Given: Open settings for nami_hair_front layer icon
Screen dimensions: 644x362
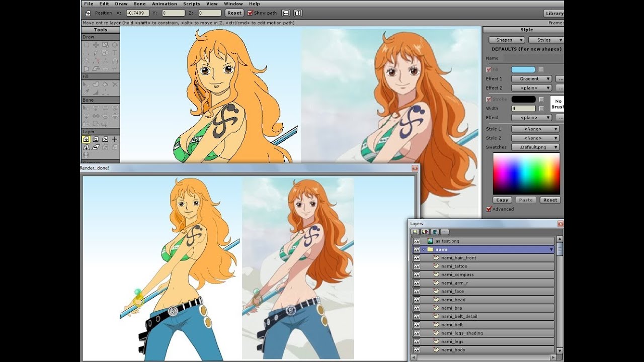Looking at the screenshot, I should pos(436,257).
